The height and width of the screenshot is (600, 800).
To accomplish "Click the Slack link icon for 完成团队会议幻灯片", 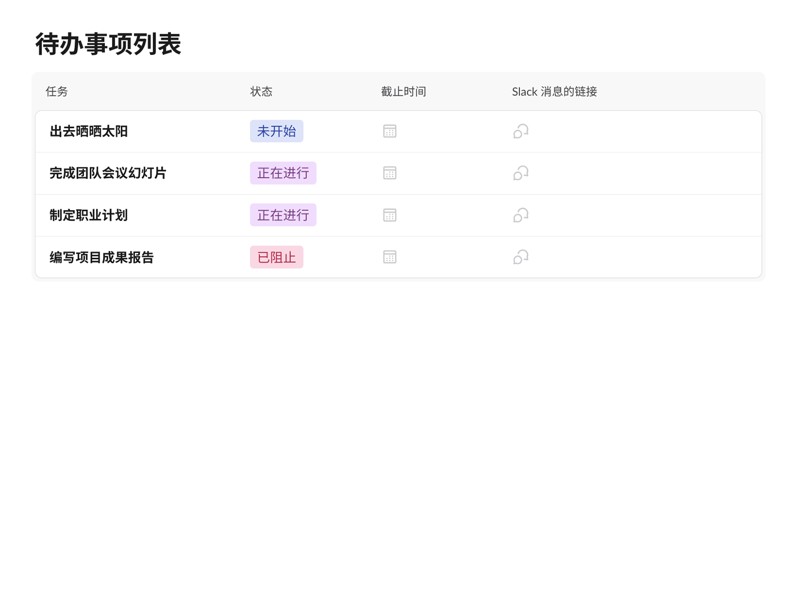I will pos(519,172).
